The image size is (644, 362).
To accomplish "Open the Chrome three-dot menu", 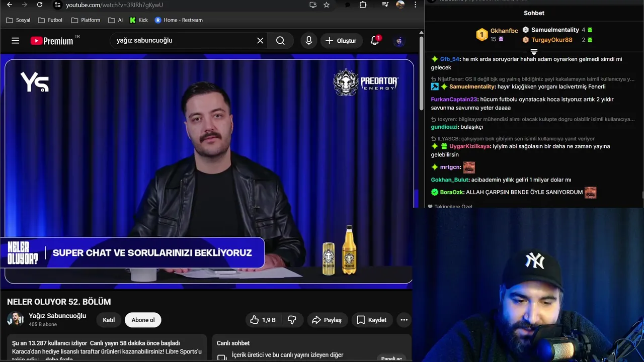I will (x=415, y=5).
